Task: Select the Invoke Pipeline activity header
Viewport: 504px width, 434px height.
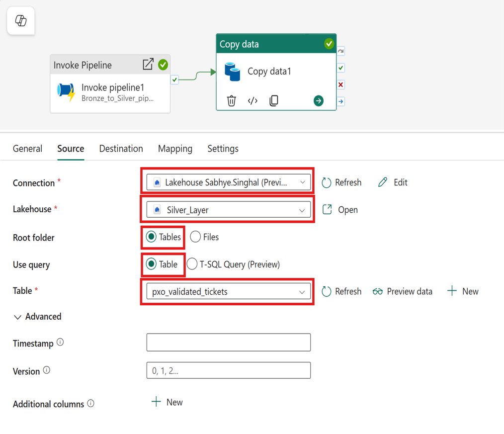Action: coord(110,65)
